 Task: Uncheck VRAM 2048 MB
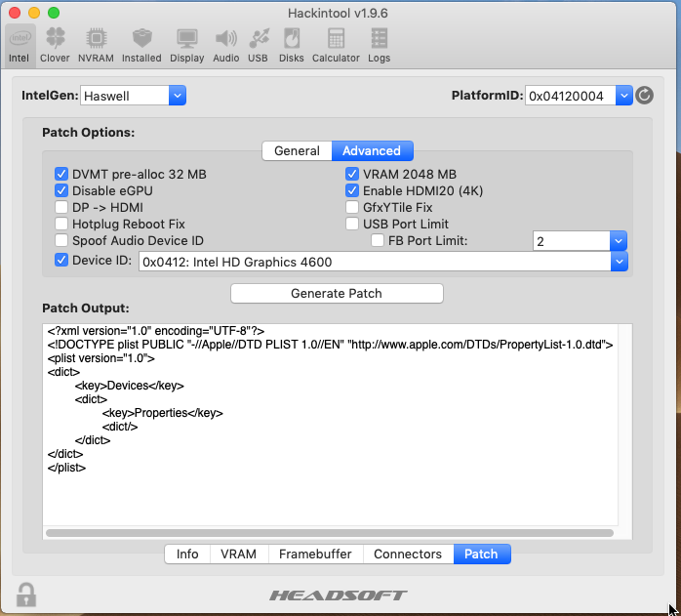pos(352,174)
